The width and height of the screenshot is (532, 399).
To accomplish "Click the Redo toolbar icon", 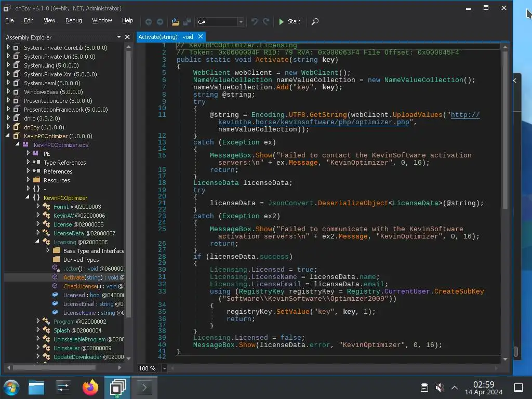I will click(266, 22).
